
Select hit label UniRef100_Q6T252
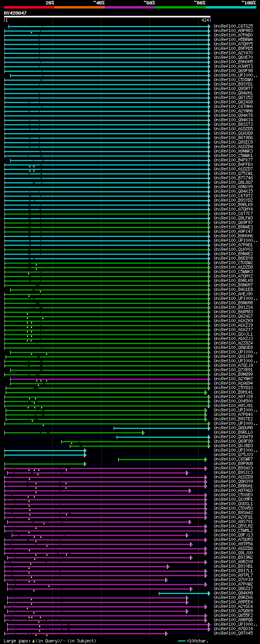pyautogui.click(x=233, y=97)
